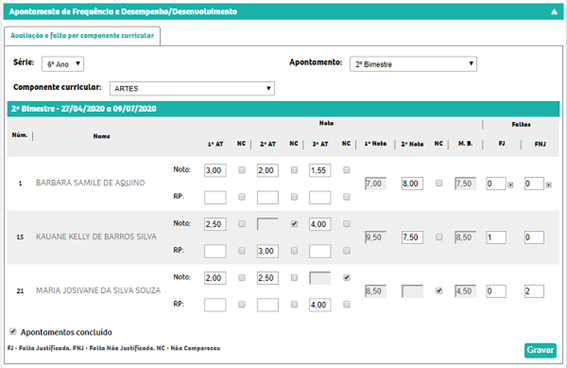Screen dimensions: 567x368
Task: Open the Série dropdown showing 6º Ano
Action: [x=63, y=64]
